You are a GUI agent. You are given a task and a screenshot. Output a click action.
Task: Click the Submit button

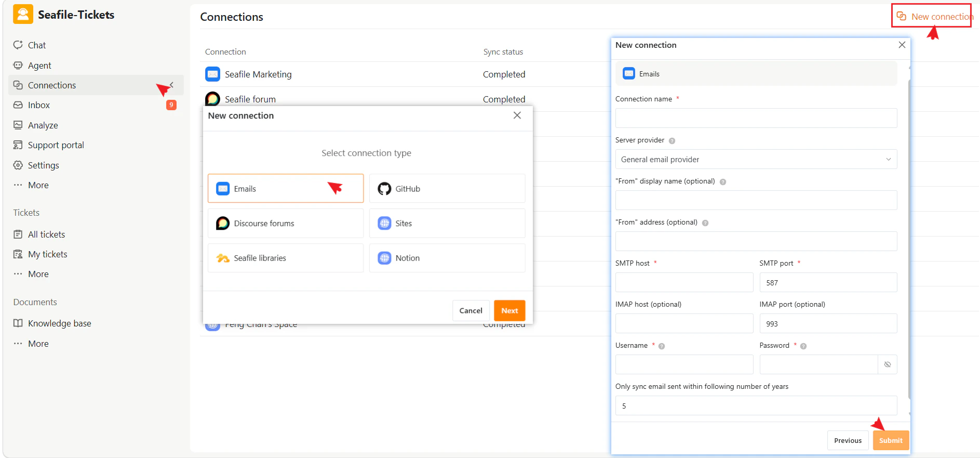tap(891, 440)
